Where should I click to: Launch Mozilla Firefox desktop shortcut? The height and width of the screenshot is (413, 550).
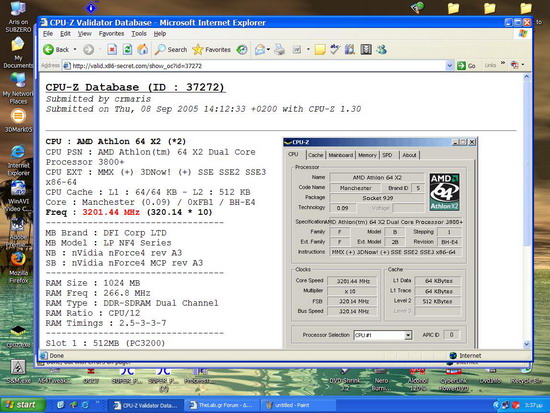[18, 267]
